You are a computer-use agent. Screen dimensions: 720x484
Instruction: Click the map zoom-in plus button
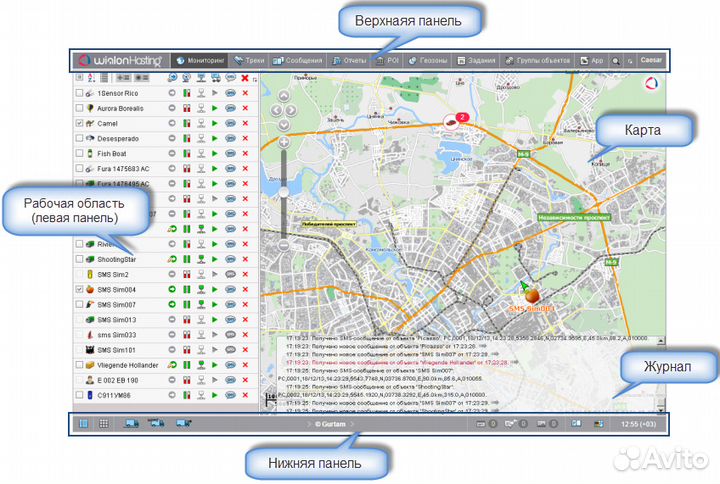tap(283, 143)
